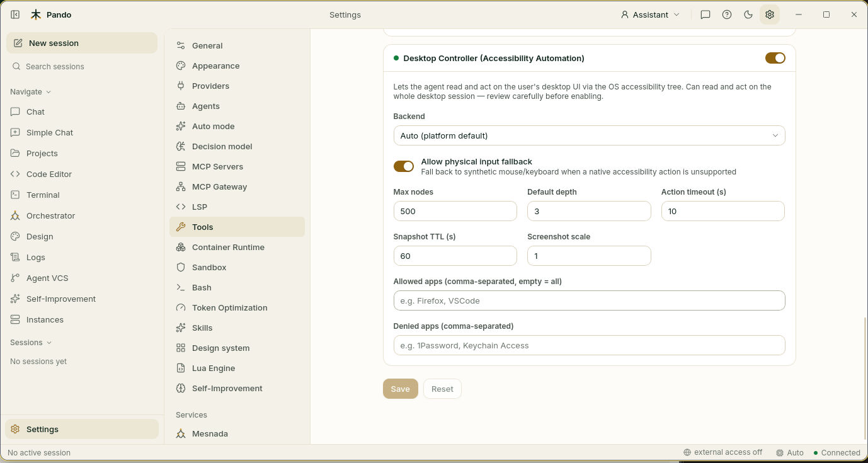Open the Backend dropdown
The width and height of the screenshot is (868, 463).
[589, 135]
